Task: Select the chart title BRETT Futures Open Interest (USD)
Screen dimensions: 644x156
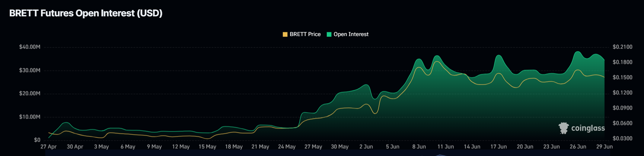Action: pyautogui.click(x=86, y=13)
